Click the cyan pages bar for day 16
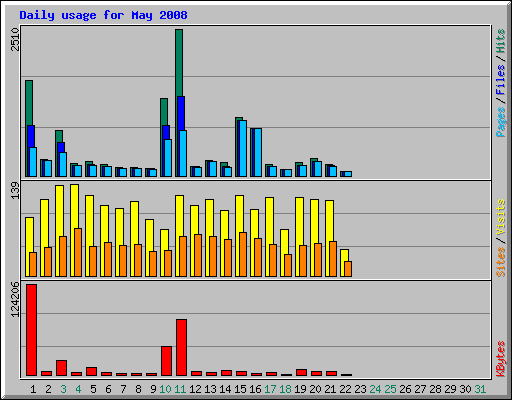Viewport: 512px width, 400px height. pos(258,152)
